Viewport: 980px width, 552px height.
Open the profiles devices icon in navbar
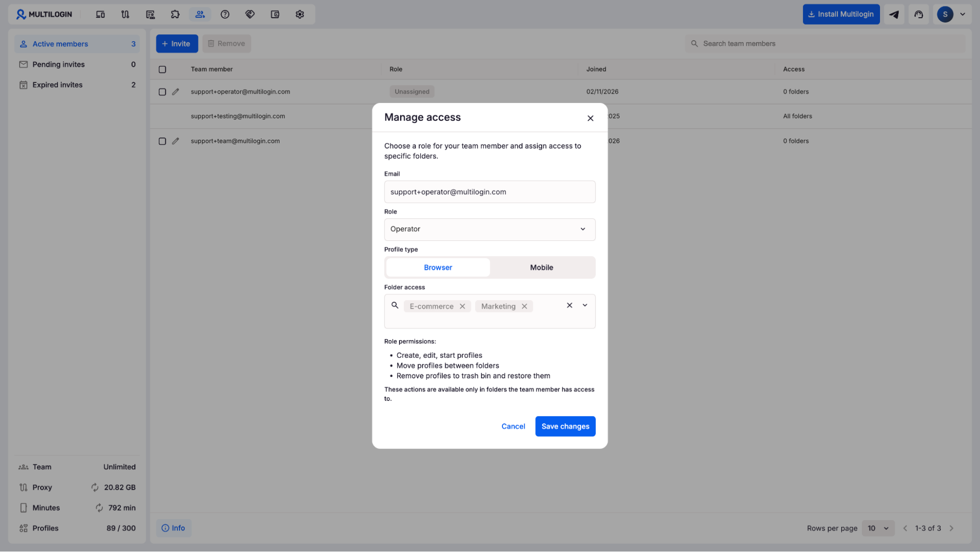100,14
